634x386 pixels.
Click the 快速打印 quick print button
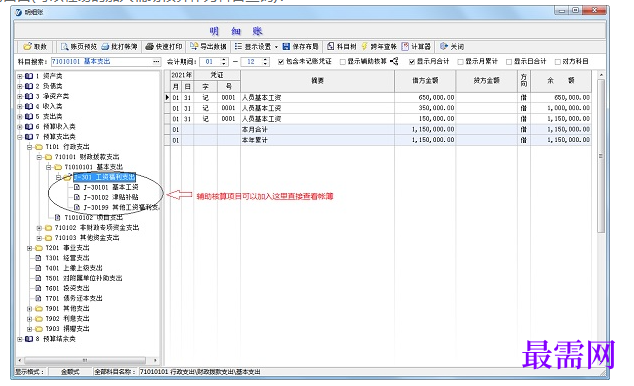coord(164,47)
